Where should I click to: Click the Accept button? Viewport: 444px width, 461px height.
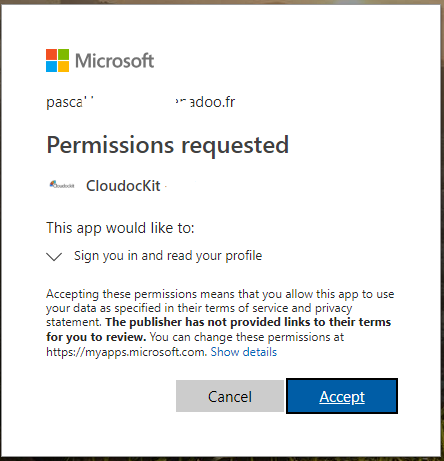(342, 396)
